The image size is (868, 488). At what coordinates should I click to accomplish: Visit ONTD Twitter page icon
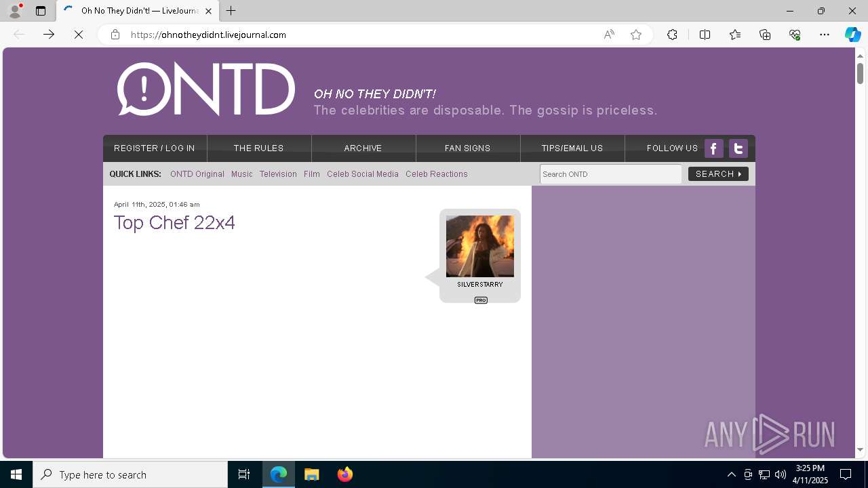coord(738,148)
